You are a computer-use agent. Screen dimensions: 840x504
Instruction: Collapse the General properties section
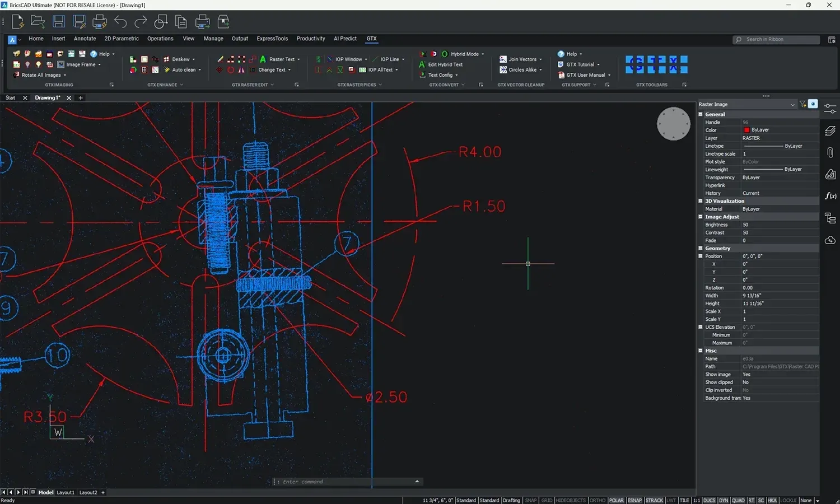pos(701,114)
